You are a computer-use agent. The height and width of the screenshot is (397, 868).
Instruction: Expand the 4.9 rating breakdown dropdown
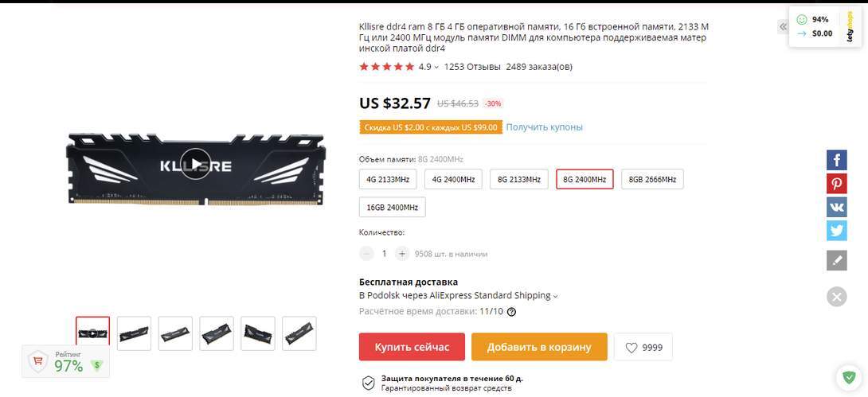coord(436,68)
